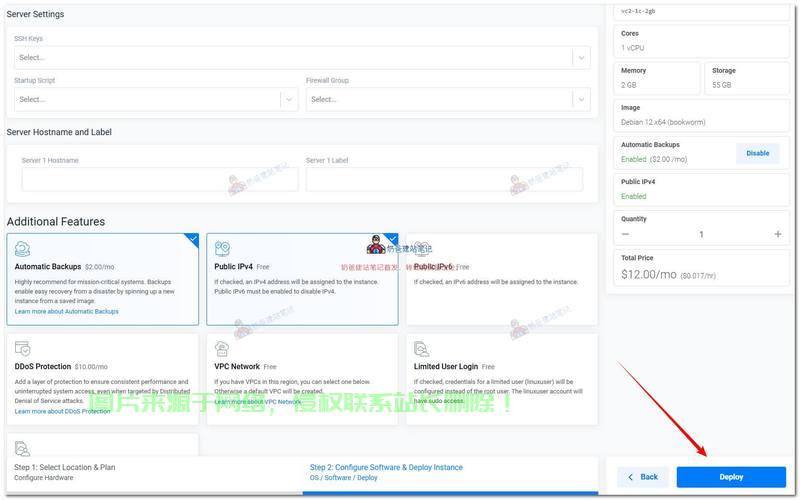Open the Startup Script dropdown
Viewport: 800px width, 500px height.
pyautogui.click(x=156, y=99)
